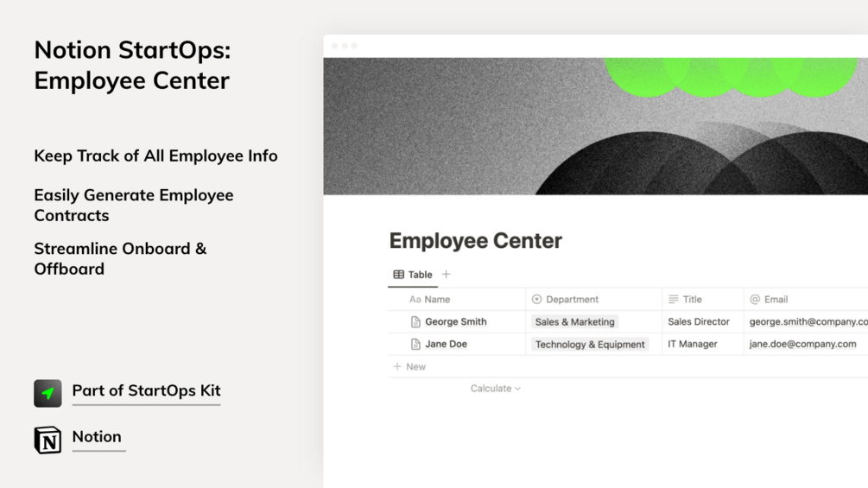Viewport: 868px width, 488px height.
Task: Click the Department select-type icon
Action: 536,300
